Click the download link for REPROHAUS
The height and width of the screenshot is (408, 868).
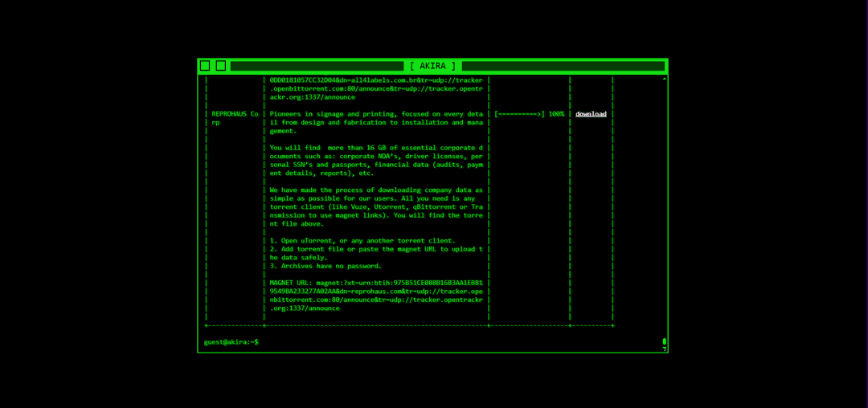(591, 114)
